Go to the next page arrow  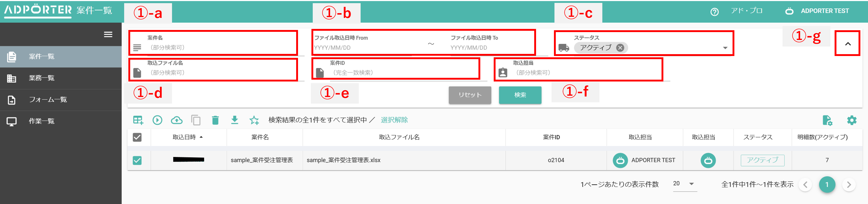[849, 185]
